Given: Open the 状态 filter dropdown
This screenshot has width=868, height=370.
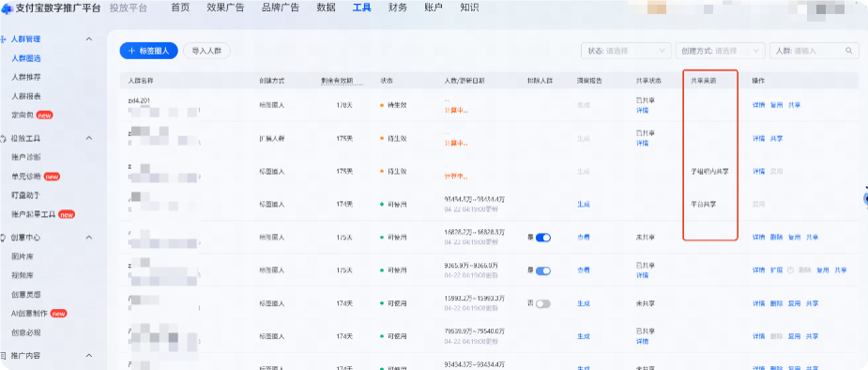Looking at the screenshot, I should (x=626, y=51).
